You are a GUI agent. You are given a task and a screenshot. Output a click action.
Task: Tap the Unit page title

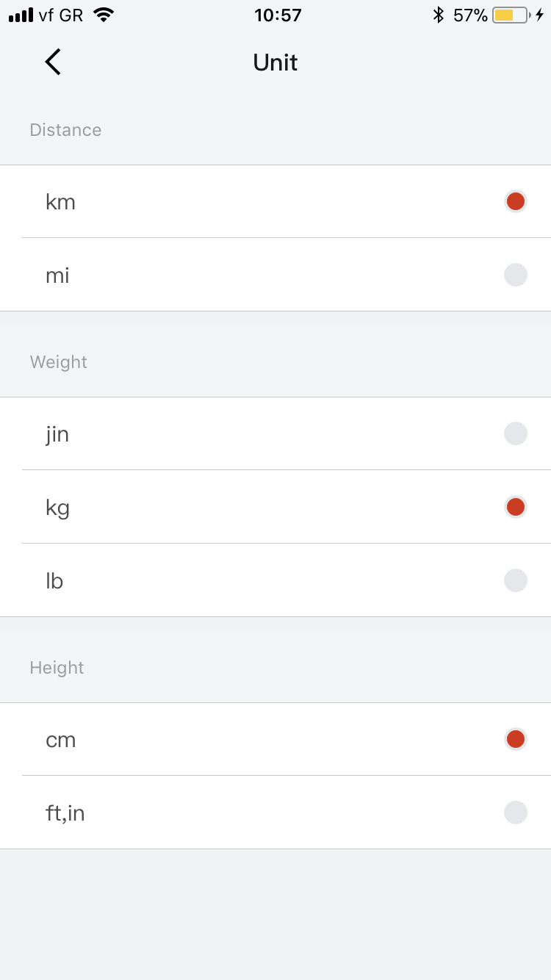point(275,62)
